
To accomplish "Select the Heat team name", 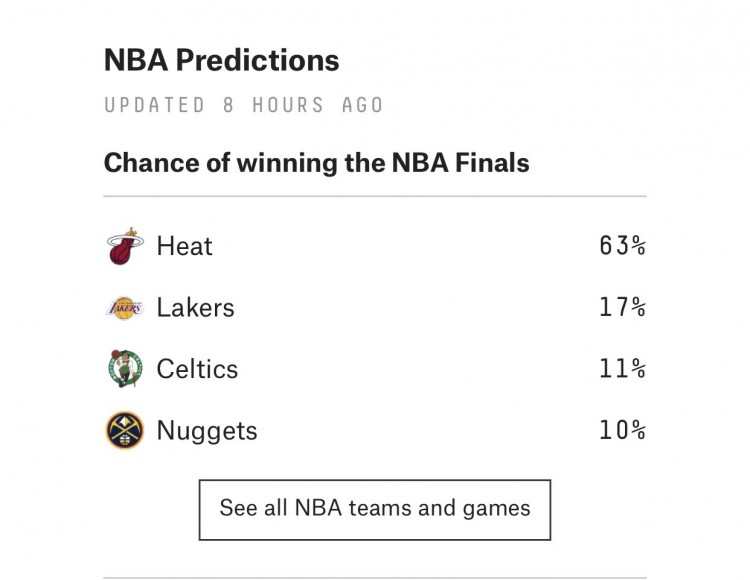I will [185, 246].
